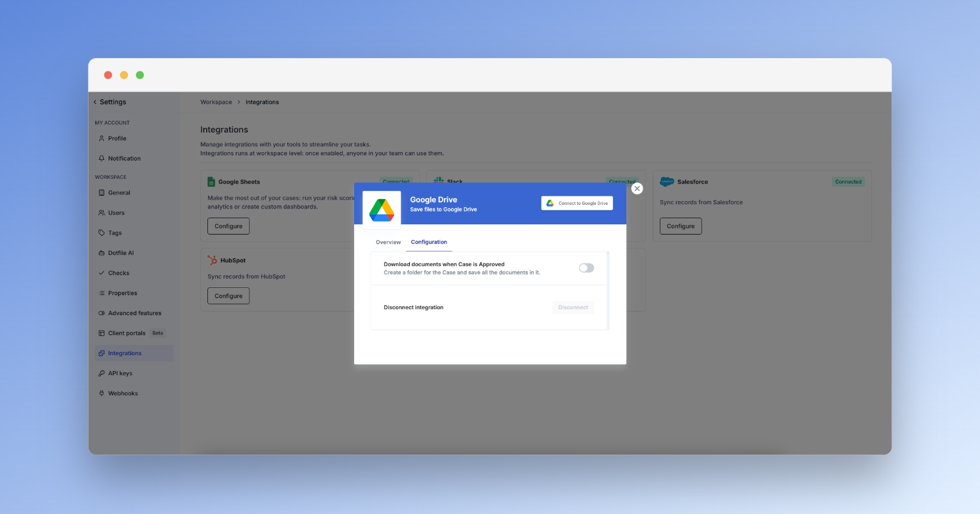Click the 'Disconnect integration' label
Viewport: 980px width, 514px height.
(x=414, y=307)
